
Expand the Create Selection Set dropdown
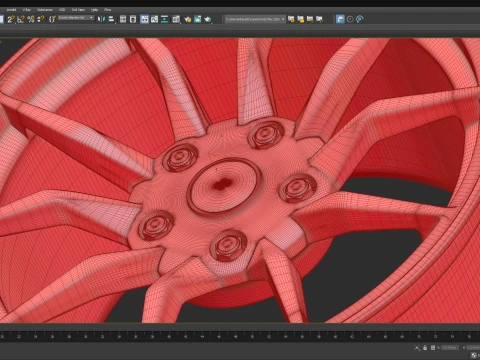pyautogui.click(x=76, y=18)
